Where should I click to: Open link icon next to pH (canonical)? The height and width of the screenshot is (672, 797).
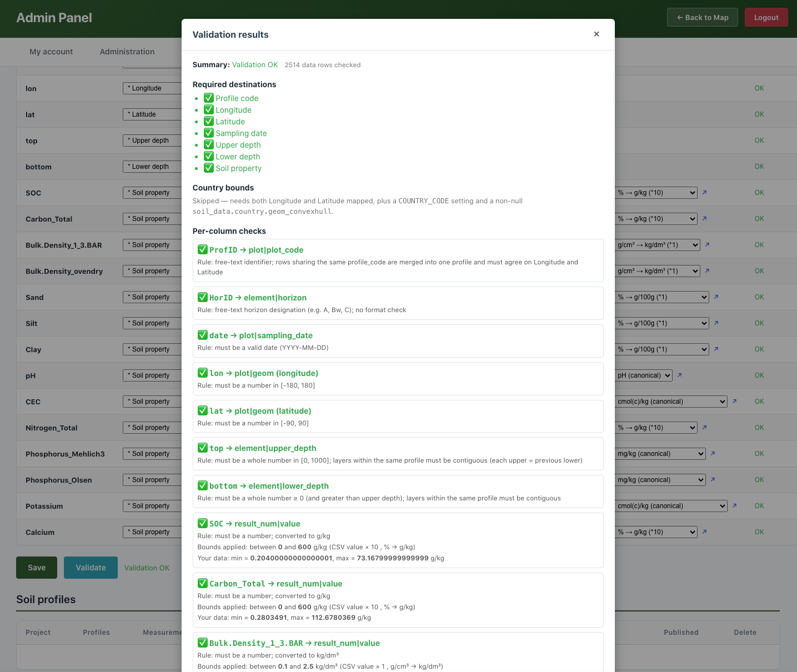[679, 375]
